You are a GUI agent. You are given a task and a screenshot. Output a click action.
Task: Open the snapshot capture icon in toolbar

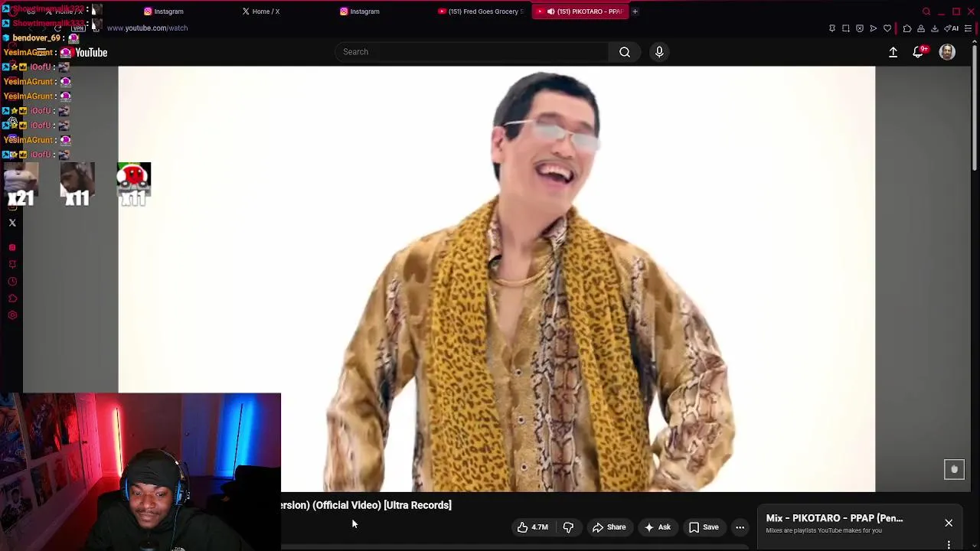[846, 28]
